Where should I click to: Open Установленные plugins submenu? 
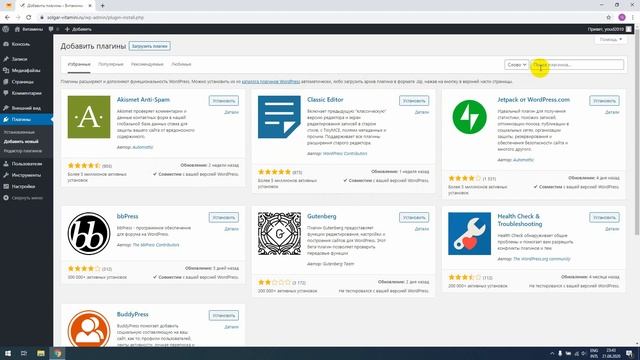coord(19,132)
